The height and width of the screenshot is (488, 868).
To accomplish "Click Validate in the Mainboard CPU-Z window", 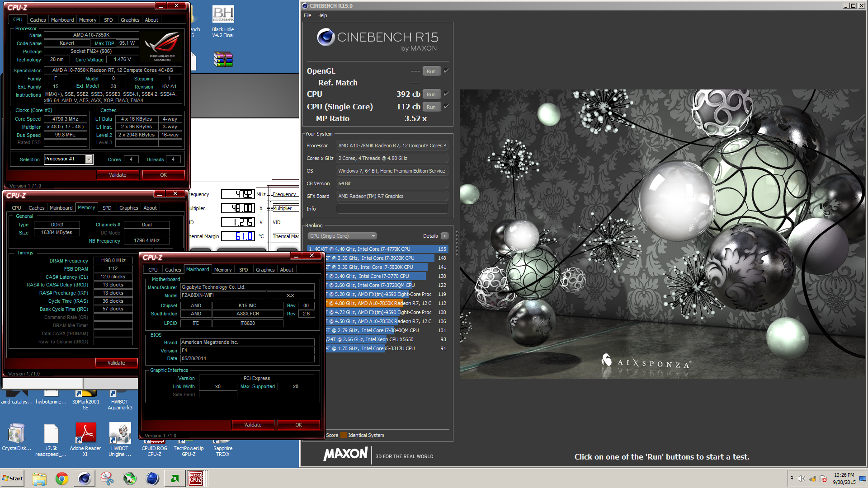I will tap(253, 425).
